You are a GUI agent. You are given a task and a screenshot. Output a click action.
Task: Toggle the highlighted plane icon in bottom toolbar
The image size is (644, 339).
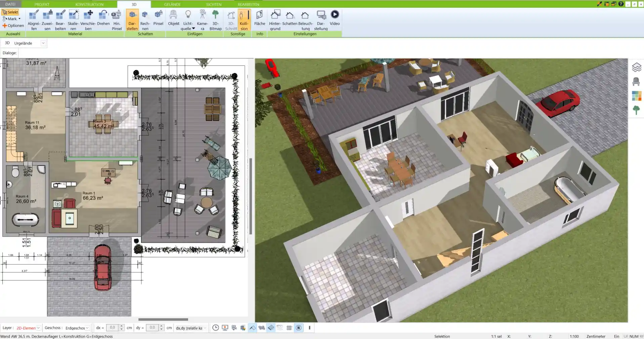(x=271, y=328)
